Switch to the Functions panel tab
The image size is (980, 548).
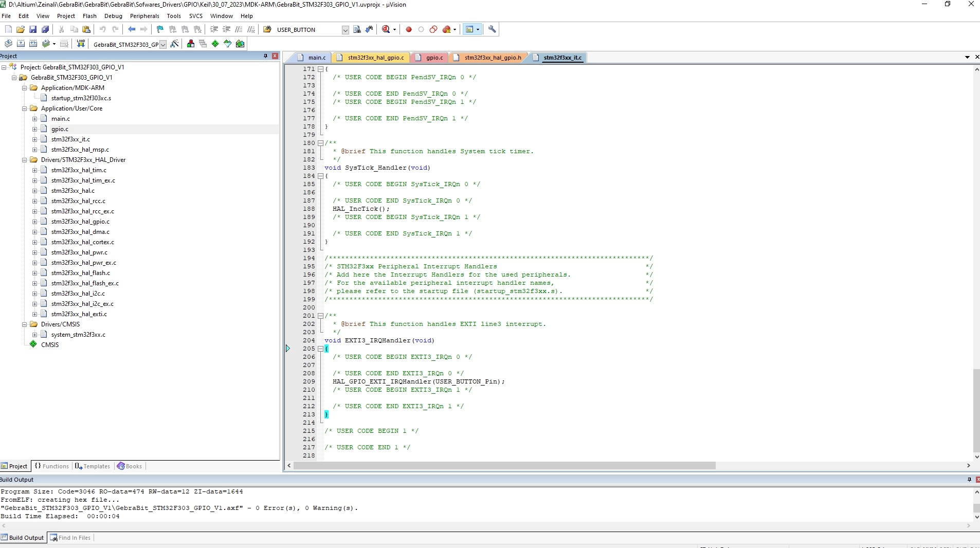click(51, 466)
